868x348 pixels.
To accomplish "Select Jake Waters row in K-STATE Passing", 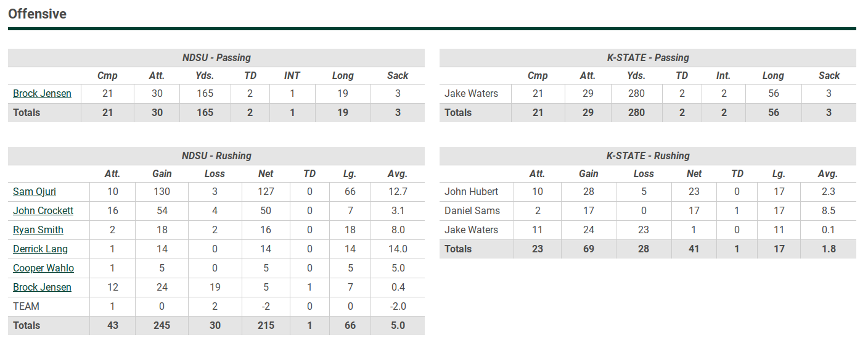I will (648, 94).
